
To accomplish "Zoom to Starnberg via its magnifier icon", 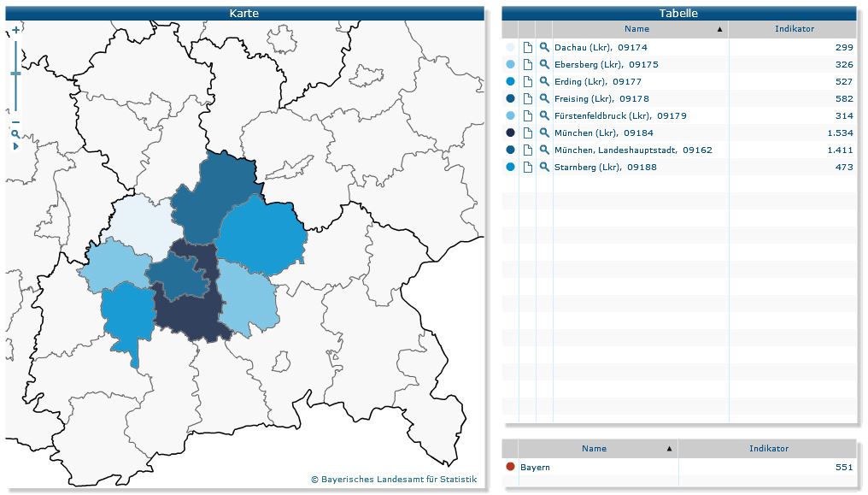I will (544, 168).
